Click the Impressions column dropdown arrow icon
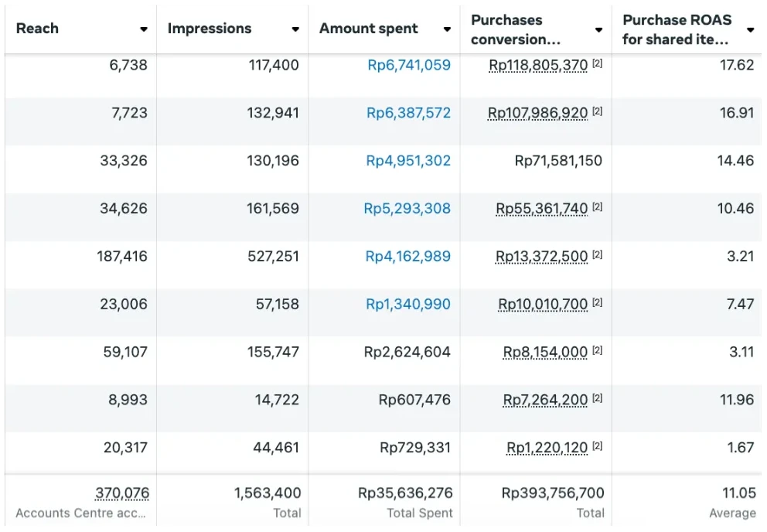The height and width of the screenshot is (532, 767). point(295,29)
